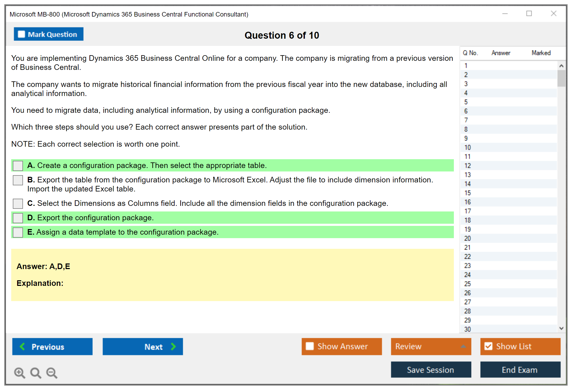The height and width of the screenshot is (392, 574).
Task: Click the Marked column header
Action: pos(541,53)
